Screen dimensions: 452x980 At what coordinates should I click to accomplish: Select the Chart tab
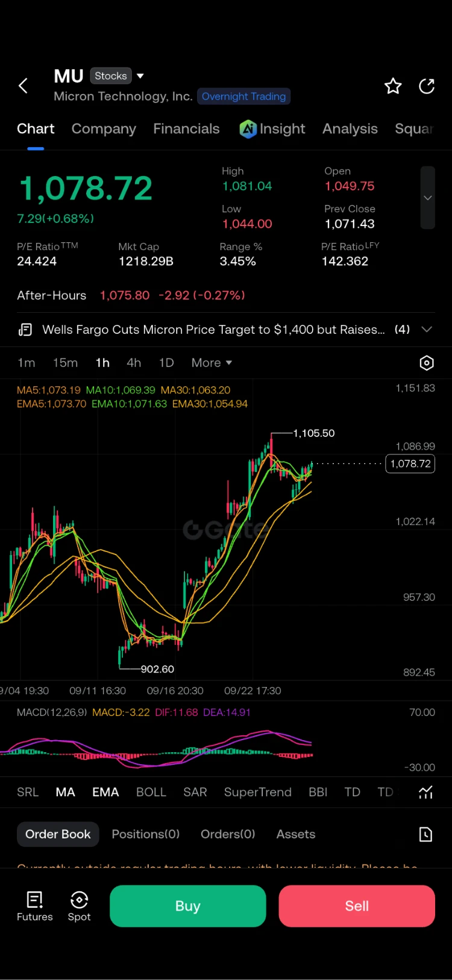click(x=36, y=129)
